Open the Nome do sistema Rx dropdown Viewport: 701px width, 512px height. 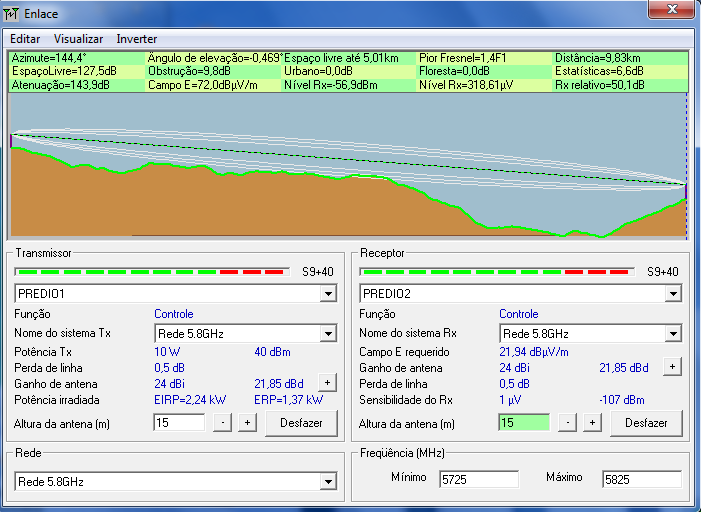[672, 333]
